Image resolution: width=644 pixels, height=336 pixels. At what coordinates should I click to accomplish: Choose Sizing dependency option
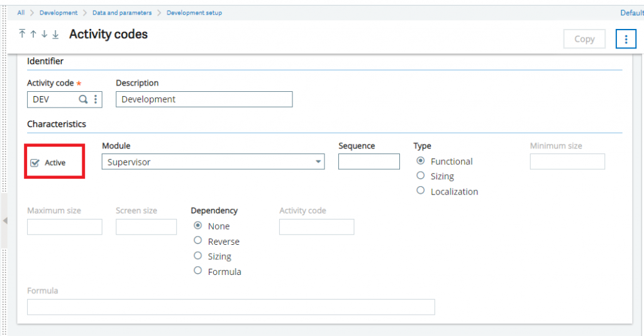pos(197,255)
